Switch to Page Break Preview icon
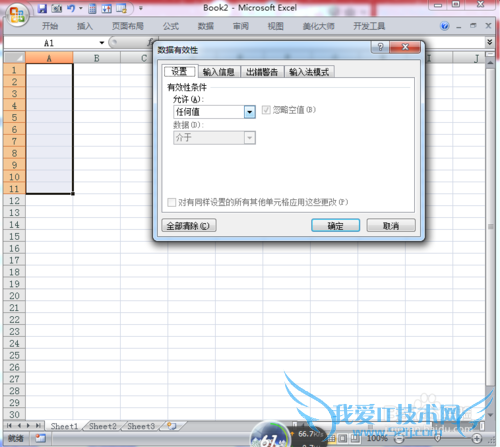 (355, 438)
